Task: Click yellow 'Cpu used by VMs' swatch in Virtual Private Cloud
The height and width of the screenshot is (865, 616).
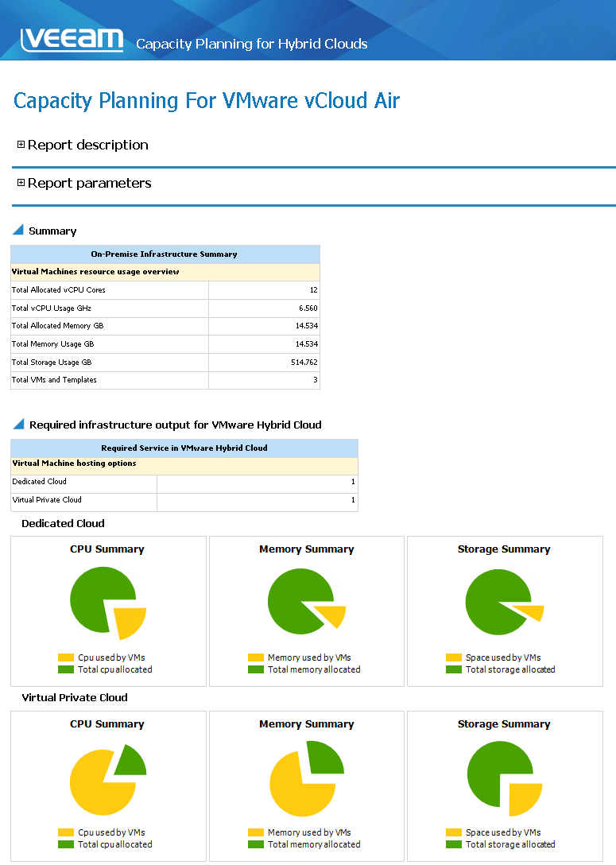Action: pyautogui.click(x=66, y=832)
